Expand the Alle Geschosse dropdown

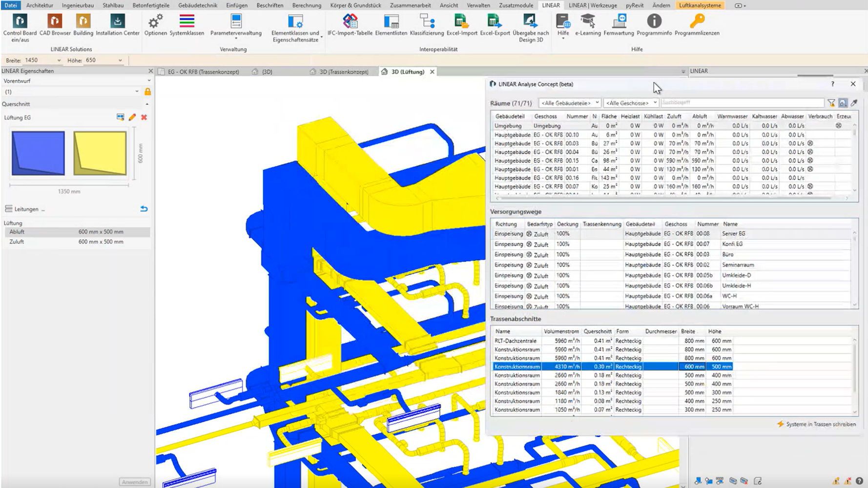point(631,103)
